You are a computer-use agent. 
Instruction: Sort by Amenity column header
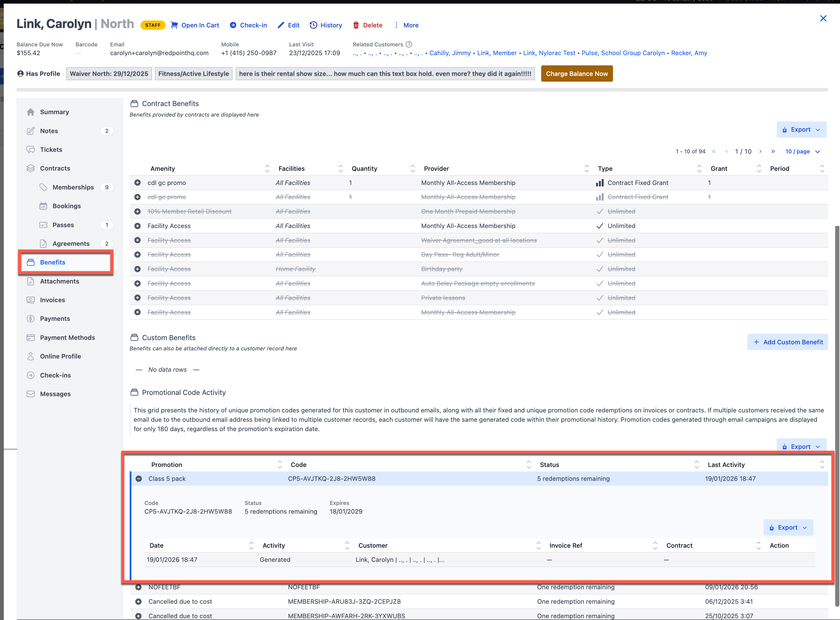(163, 168)
